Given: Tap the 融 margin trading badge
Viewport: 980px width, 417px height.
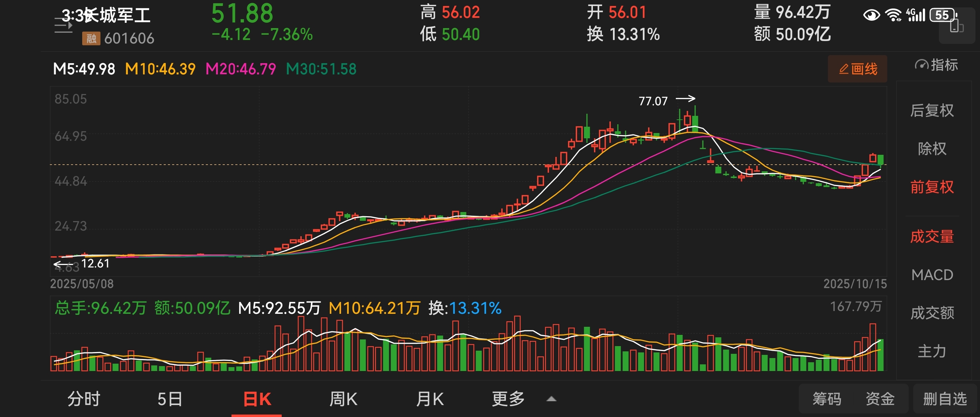Looking at the screenshot, I should coord(91,38).
